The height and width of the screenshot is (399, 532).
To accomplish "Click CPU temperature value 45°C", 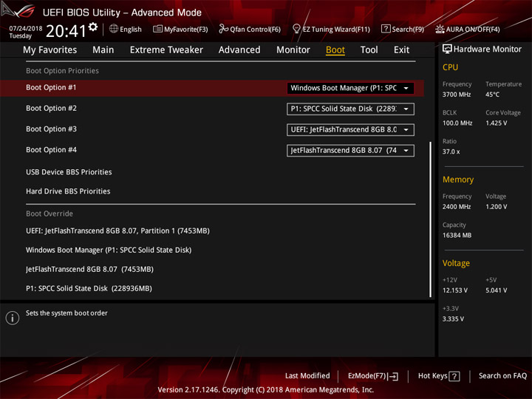I will pos(492,95).
